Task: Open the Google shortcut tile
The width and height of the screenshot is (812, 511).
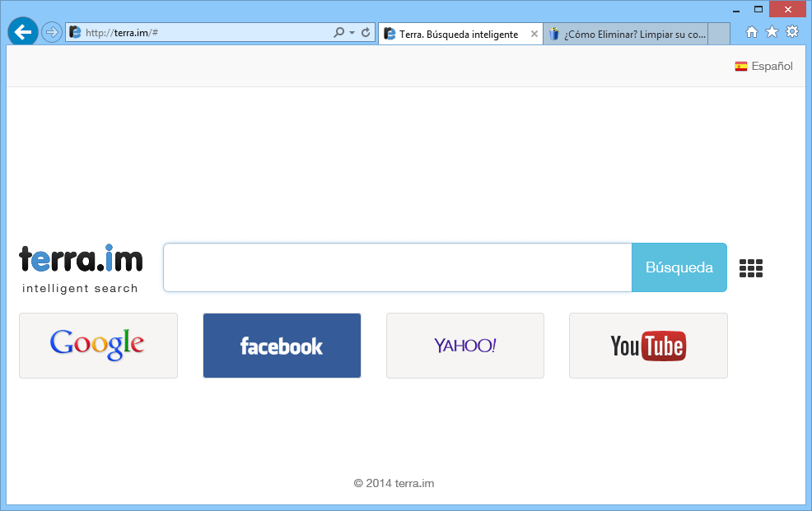Action: pos(98,346)
